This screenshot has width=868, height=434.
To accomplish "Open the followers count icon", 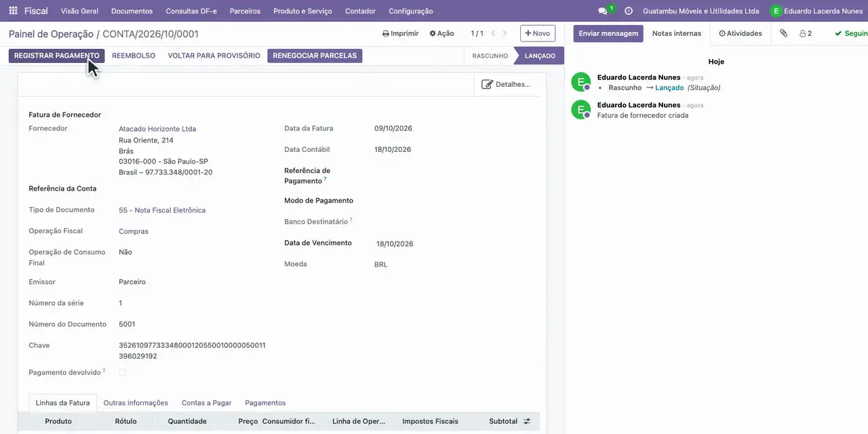I will pyautogui.click(x=806, y=33).
